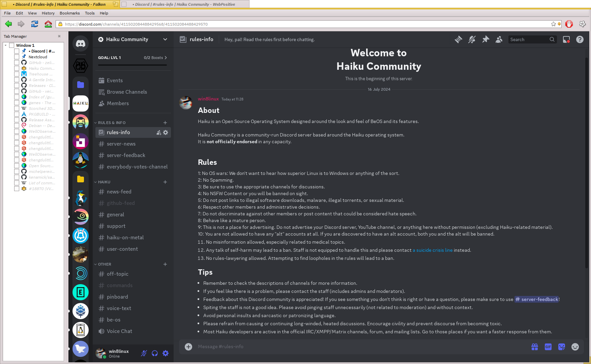
Task: Open the Events list
Action: point(133,81)
